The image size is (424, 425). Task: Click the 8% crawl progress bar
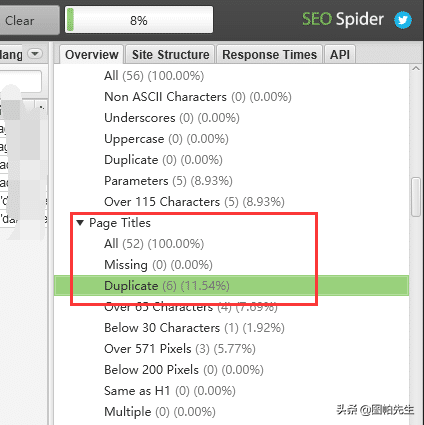[139, 20]
